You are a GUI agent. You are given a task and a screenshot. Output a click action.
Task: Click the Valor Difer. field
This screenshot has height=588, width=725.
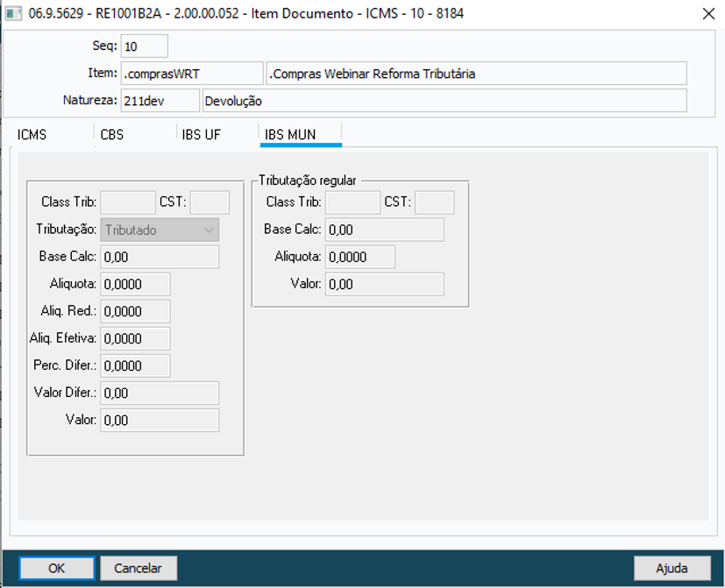click(x=160, y=393)
